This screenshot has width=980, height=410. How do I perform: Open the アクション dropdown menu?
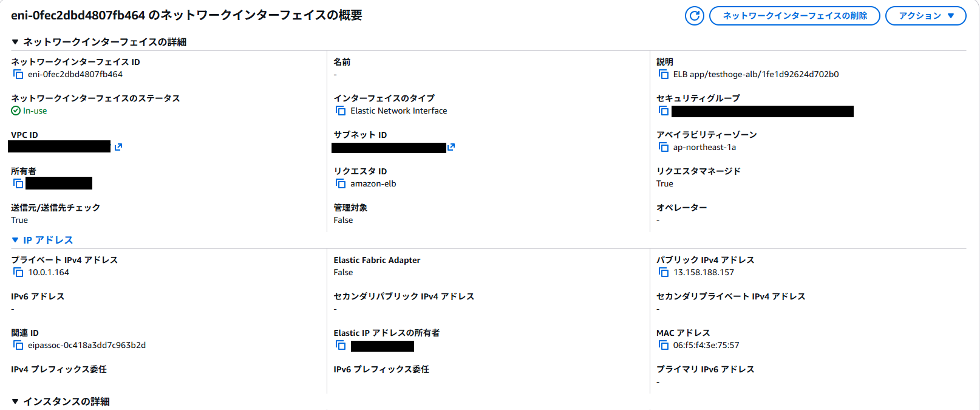(925, 16)
